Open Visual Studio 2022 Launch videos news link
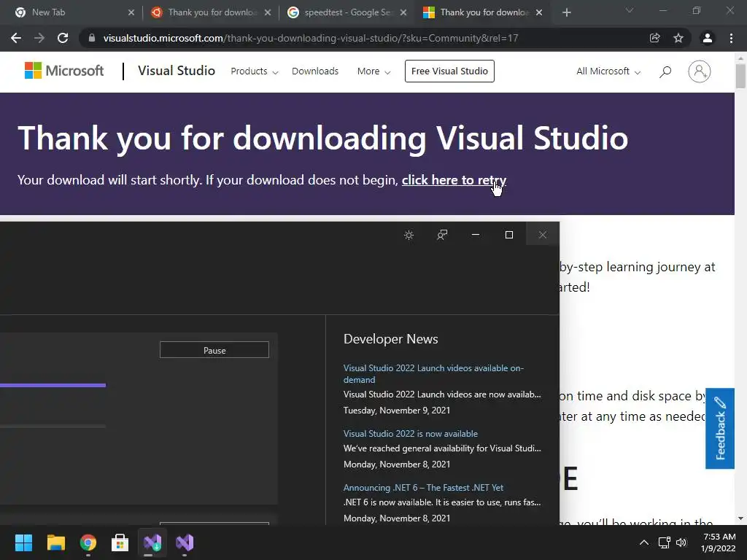This screenshot has height=560, width=747. (433, 374)
